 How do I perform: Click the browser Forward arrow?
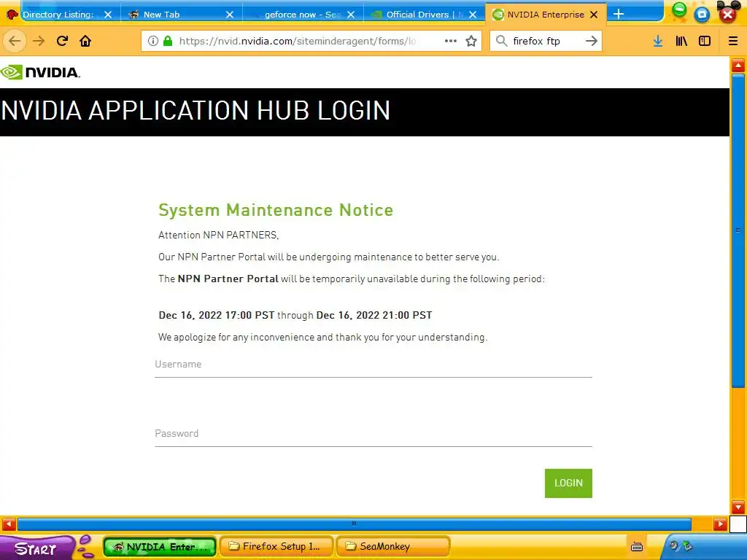pos(39,41)
